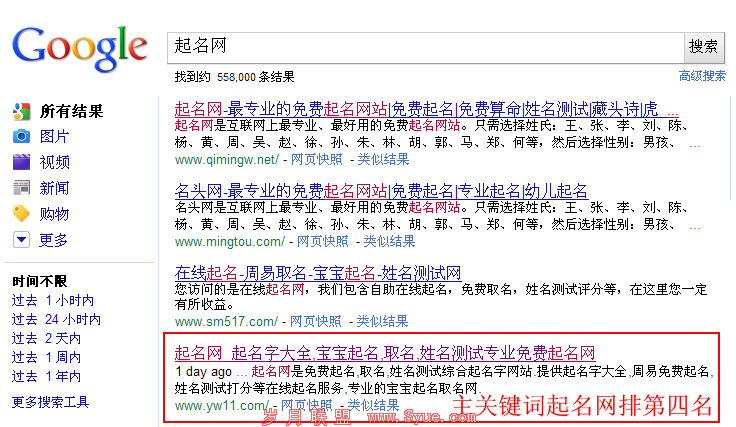Select the 所有结果 all results icon
The height and width of the screenshot is (427, 736).
click(x=21, y=111)
